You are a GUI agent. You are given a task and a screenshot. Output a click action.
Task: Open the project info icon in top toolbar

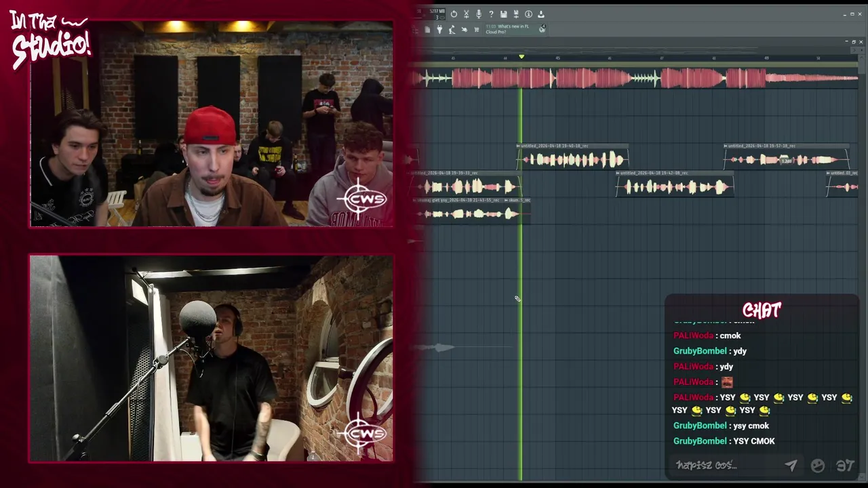point(528,14)
